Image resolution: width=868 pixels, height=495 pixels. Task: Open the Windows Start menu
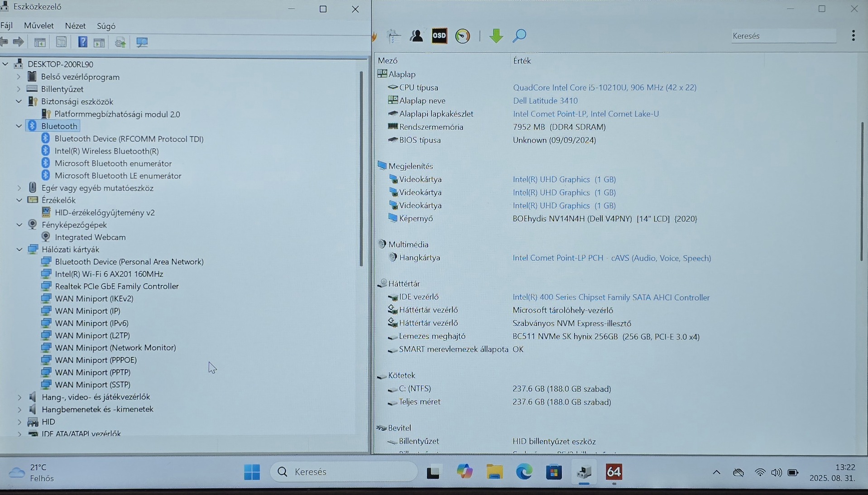(252, 472)
